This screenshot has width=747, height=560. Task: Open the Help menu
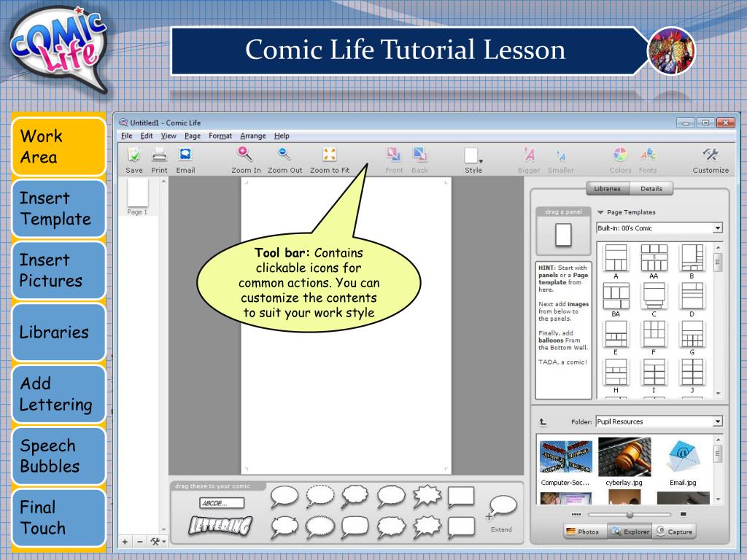click(282, 136)
